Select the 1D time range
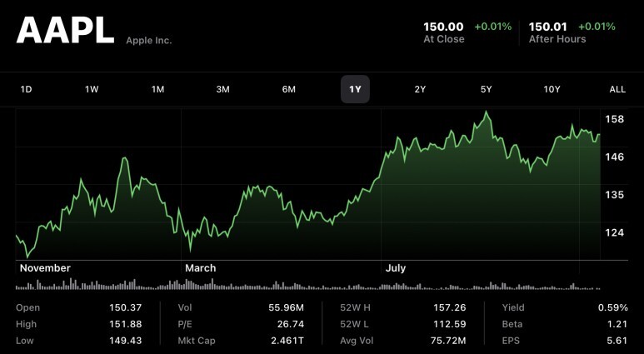Viewport: 644px width, 354px height. pyautogui.click(x=26, y=89)
